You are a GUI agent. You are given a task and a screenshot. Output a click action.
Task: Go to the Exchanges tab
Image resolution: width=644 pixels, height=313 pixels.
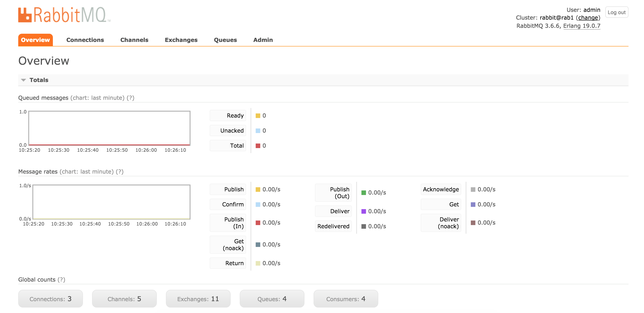pyautogui.click(x=181, y=40)
